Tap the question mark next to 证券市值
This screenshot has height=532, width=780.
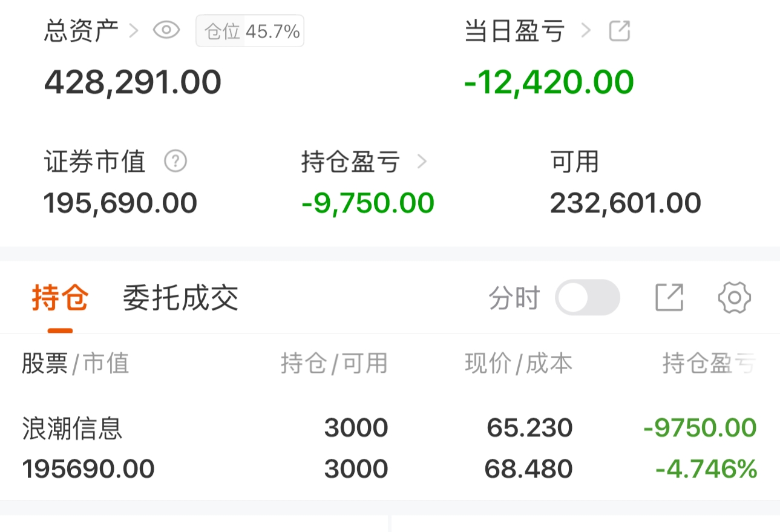tap(175, 161)
